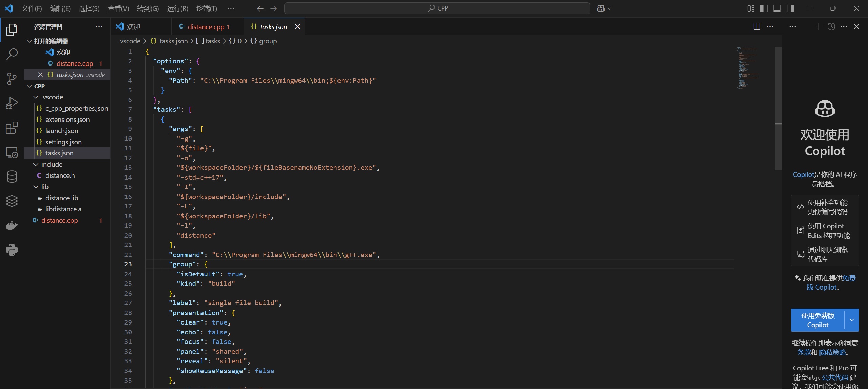Open the Search view icon
The width and height of the screenshot is (868, 389).
12,54
